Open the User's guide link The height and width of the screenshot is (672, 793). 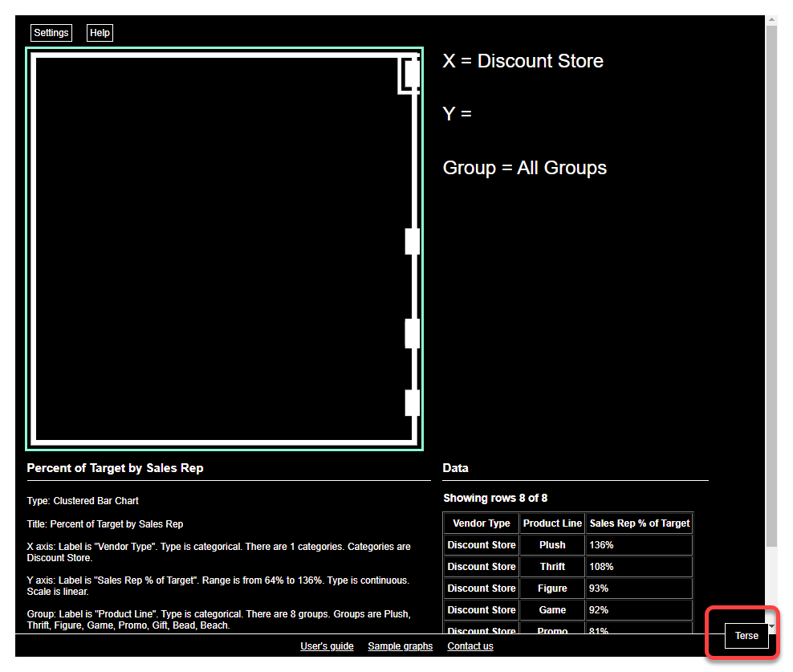tap(327, 646)
